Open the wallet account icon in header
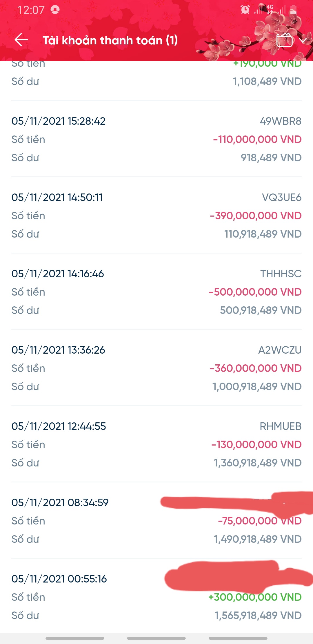Screen dimensions: 313x644 click(284, 40)
